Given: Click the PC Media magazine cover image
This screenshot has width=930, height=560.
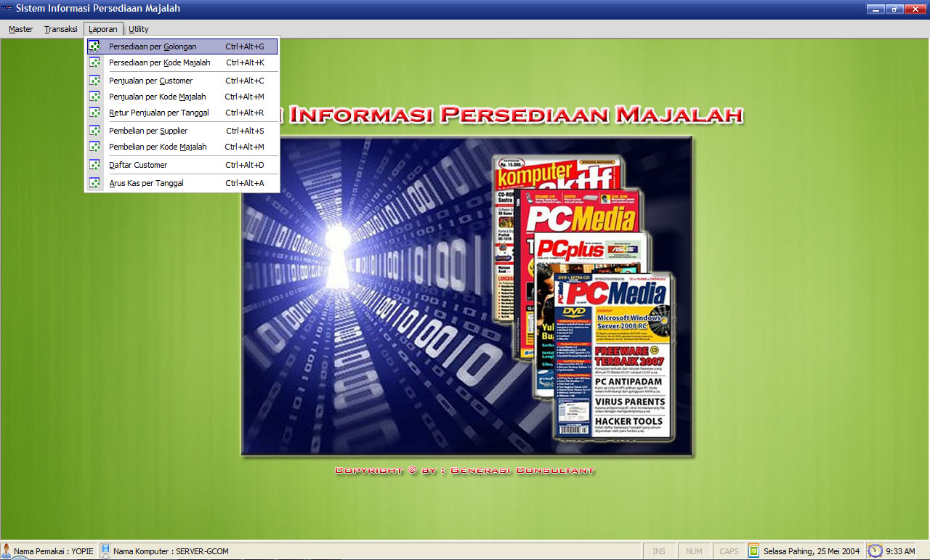Looking at the screenshot, I should [x=612, y=356].
